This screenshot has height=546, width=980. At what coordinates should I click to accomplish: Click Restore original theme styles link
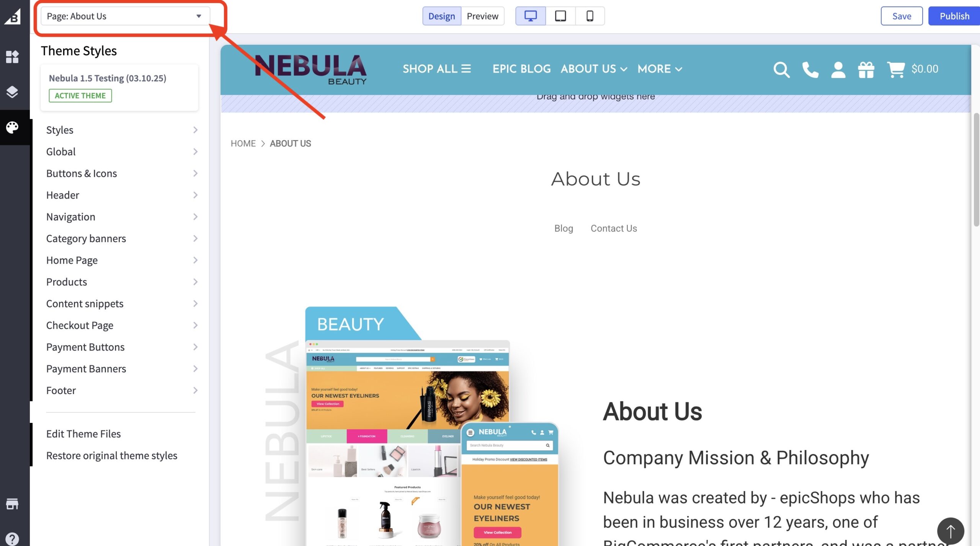[112, 455]
